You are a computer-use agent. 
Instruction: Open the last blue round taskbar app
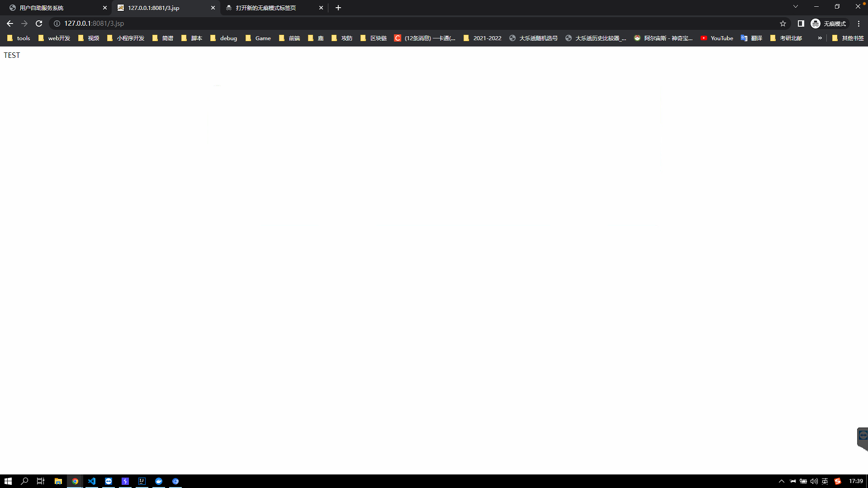tap(175, 481)
